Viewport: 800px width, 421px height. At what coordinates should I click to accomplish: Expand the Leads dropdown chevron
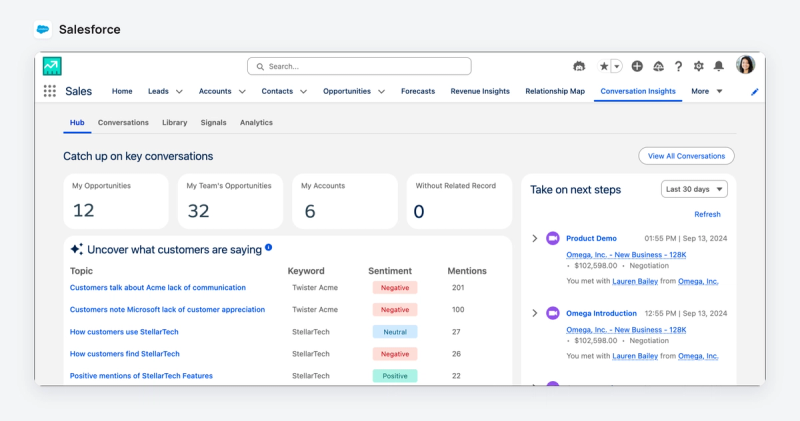(x=179, y=92)
